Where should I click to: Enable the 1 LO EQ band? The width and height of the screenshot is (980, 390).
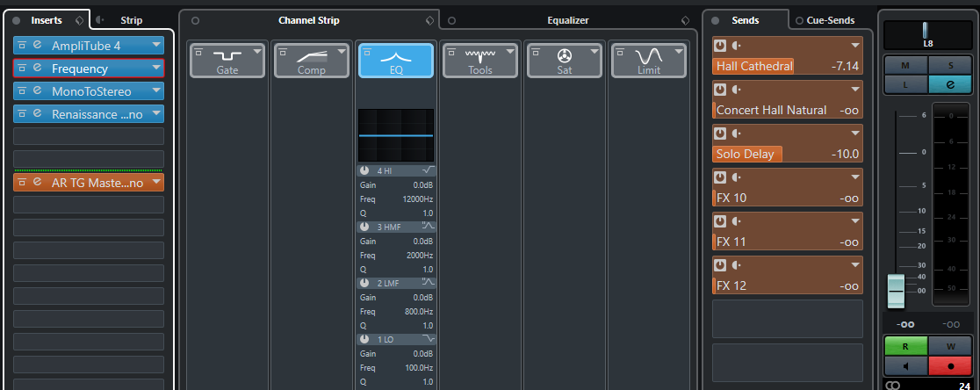364,339
